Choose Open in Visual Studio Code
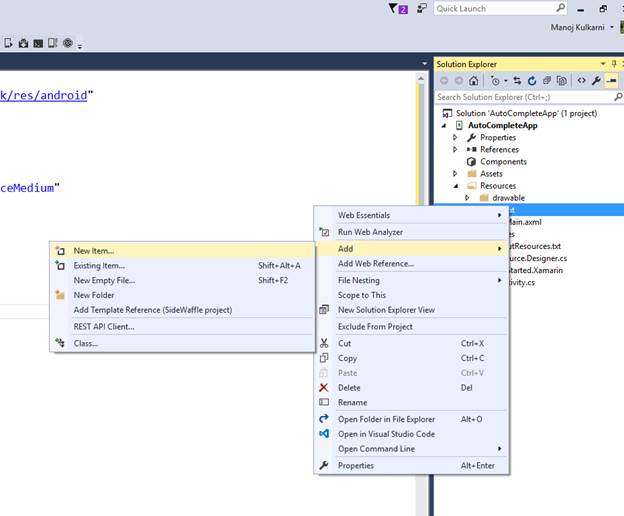 point(411,434)
